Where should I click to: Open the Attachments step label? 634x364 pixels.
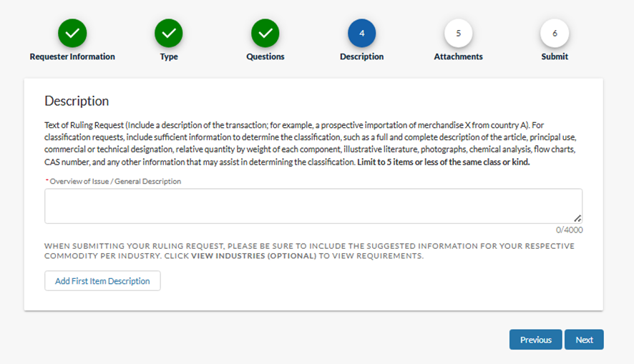pyautogui.click(x=458, y=56)
